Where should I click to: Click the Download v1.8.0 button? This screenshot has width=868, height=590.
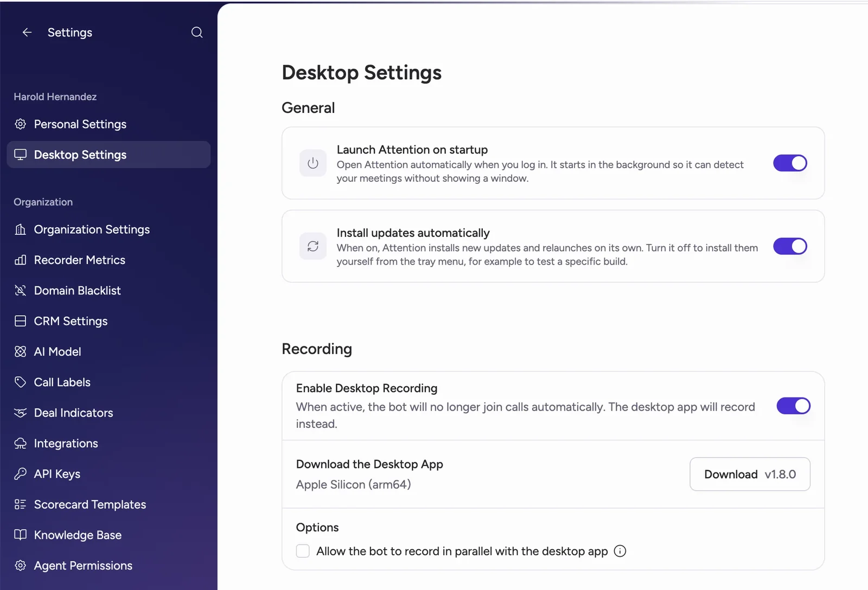(x=750, y=474)
